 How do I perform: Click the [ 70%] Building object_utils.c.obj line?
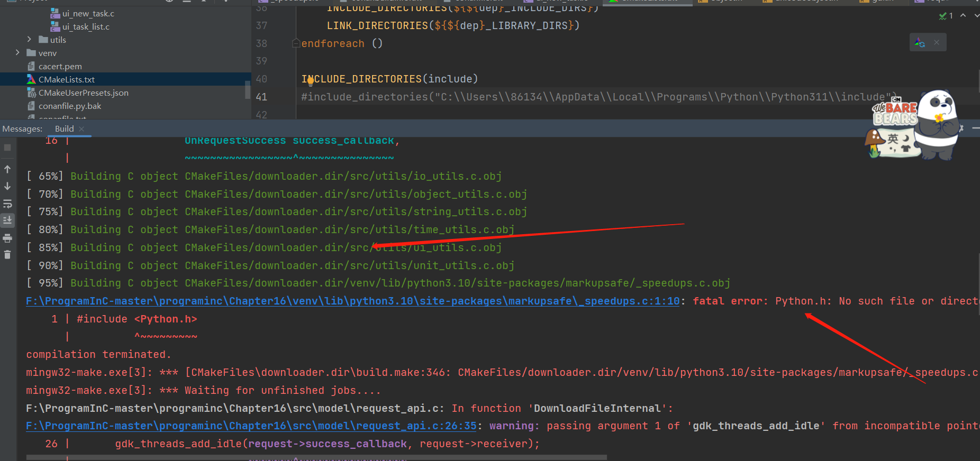point(277,194)
